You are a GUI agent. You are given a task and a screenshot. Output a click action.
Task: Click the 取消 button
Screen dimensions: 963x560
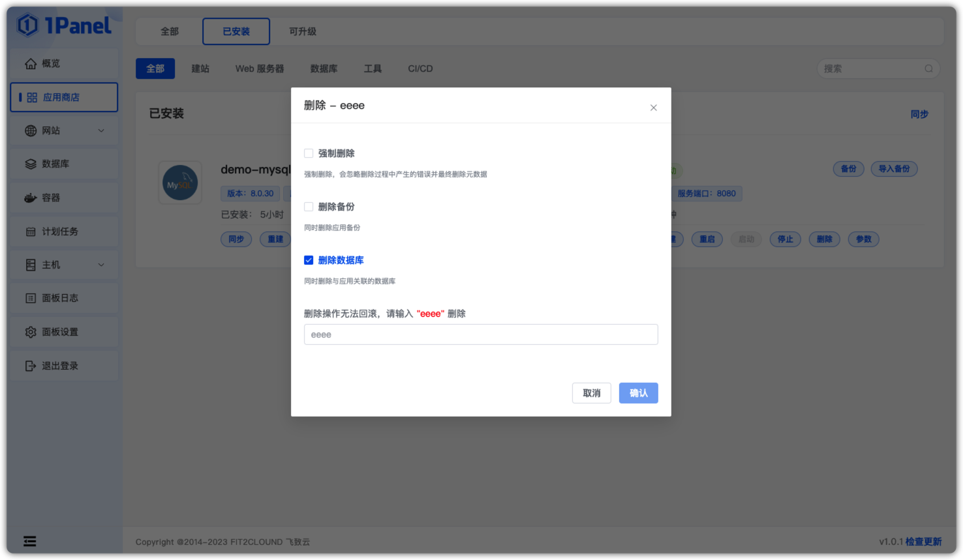coord(592,393)
